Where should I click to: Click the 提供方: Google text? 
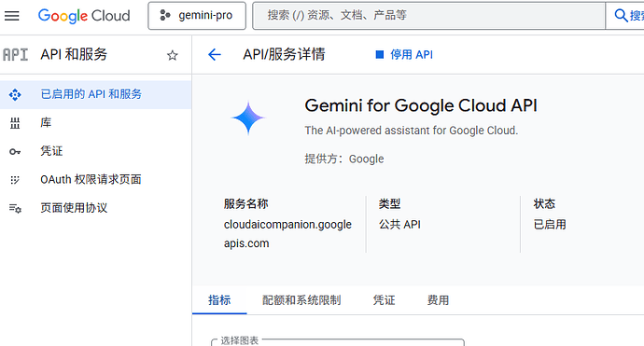tap(344, 159)
